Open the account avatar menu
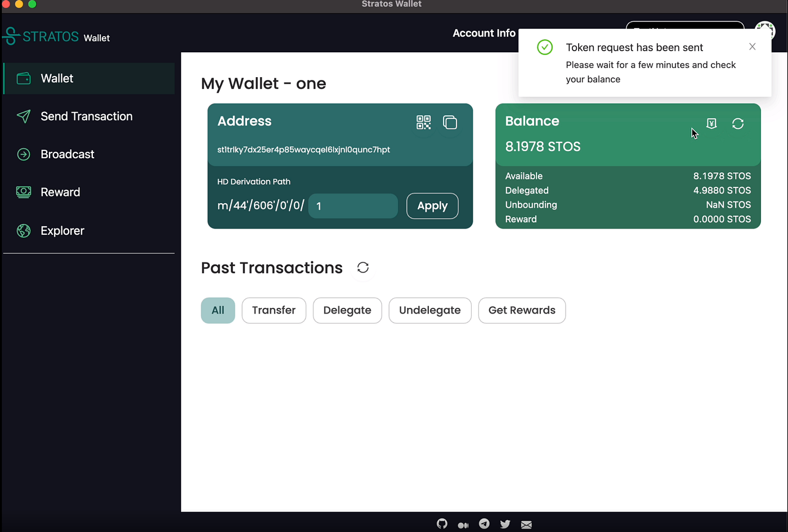Image resolution: width=788 pixels, height=532 pixels. click(x=765, y=31)
